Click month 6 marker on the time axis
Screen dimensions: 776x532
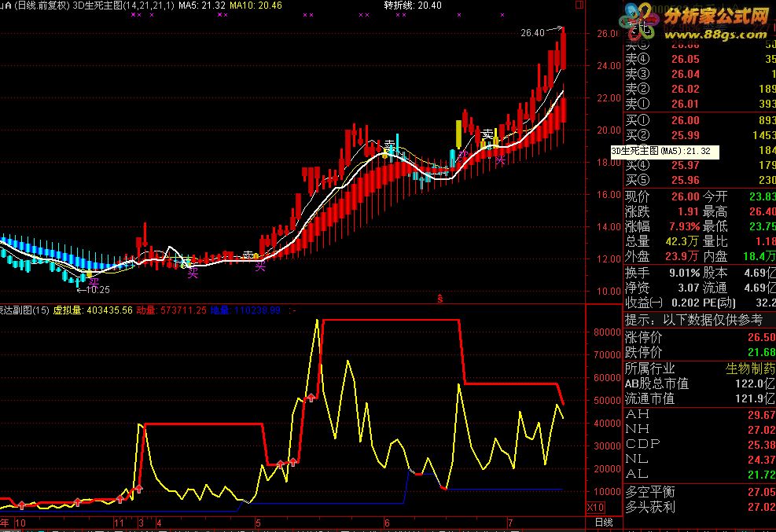(387, 523)
